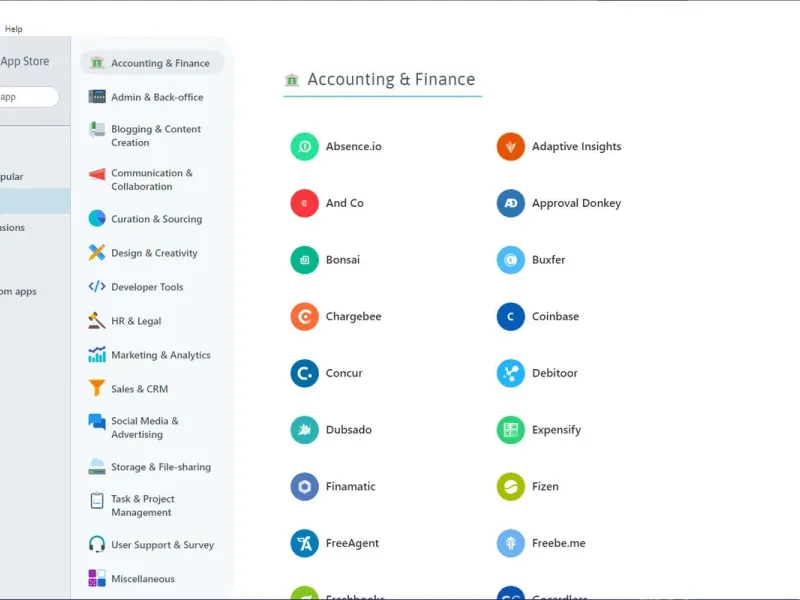Click the Accounting & Finance bank icon in sidebar
Viewport: 800px width, 600px height.
[x=96, y=63]
